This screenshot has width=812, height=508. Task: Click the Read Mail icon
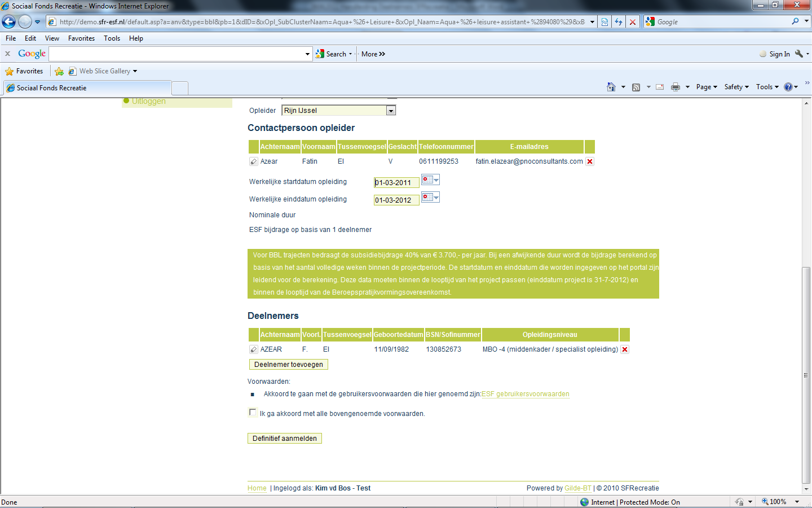click(660, 87)
